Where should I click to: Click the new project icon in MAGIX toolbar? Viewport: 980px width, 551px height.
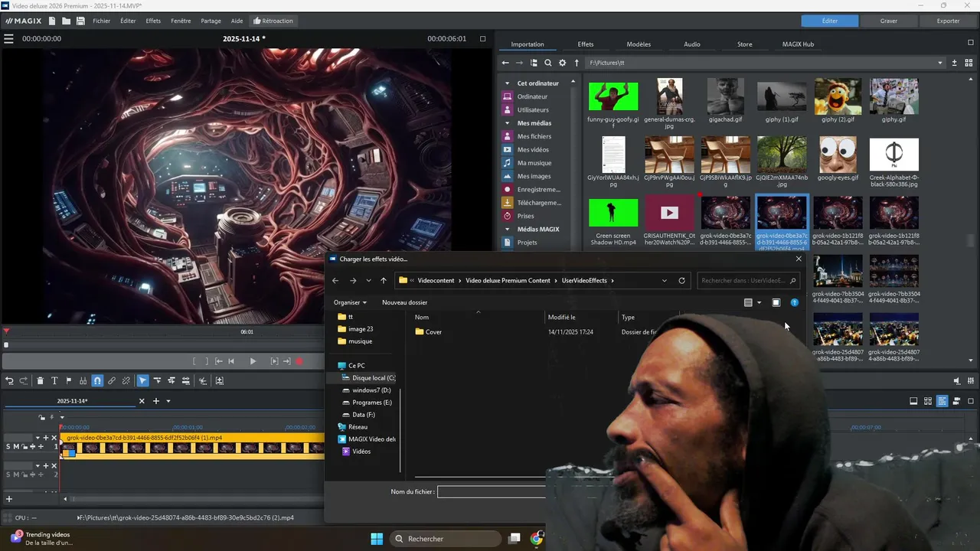coord(52,21)
